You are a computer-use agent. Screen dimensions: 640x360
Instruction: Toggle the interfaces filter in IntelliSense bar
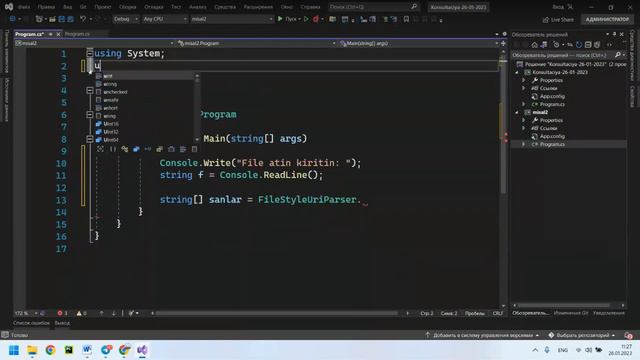[x=148, y=149]
